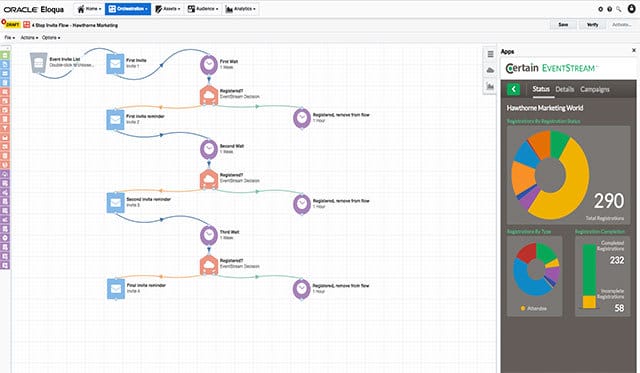The width and height of the screenshot is (640, 373).
Task: Open the settings gear icon
Action: click(x=600, y=9)
